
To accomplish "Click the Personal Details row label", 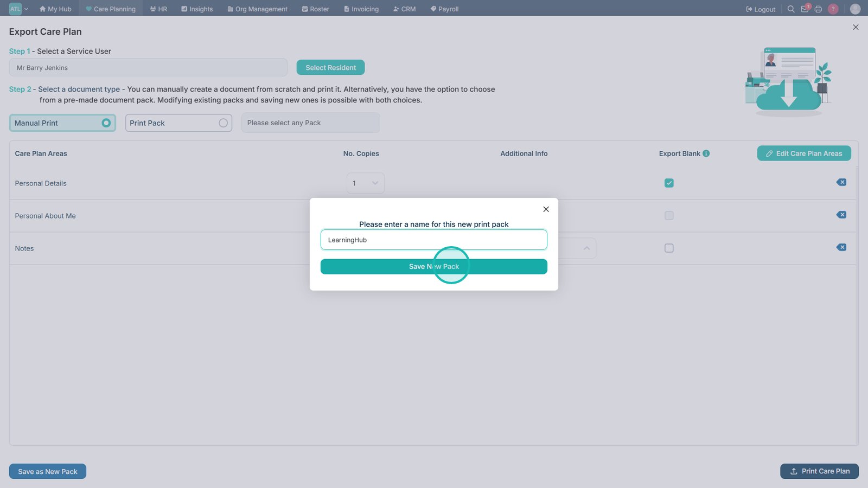I will [41, 183].
